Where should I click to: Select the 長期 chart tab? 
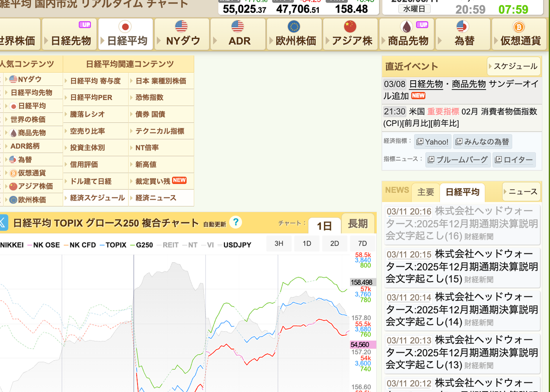tap(358, 224)
